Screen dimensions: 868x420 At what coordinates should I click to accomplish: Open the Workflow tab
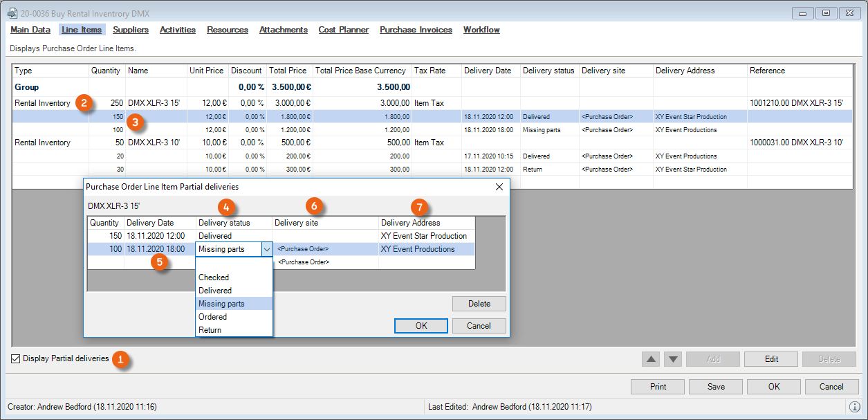coord(481,30)
